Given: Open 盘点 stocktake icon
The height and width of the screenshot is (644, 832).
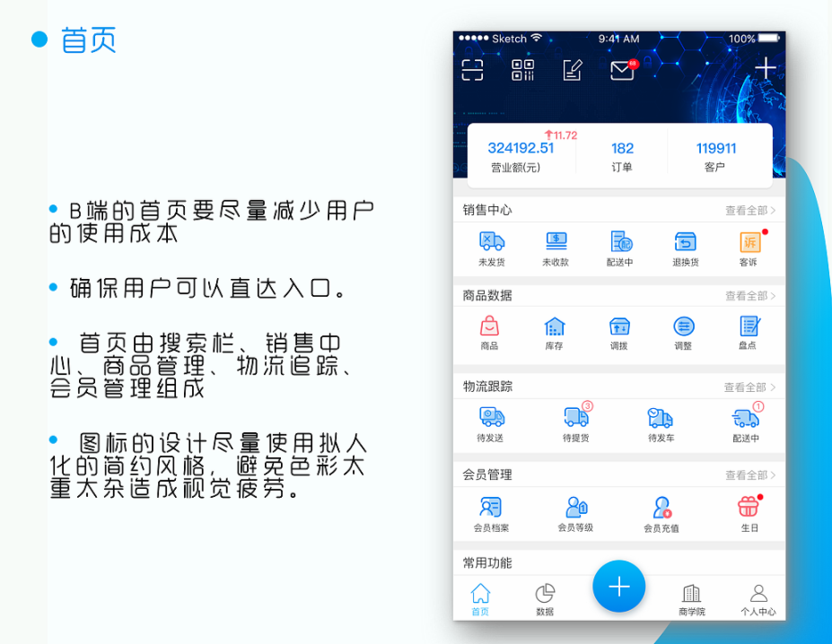Looking at the screenshot, I should pyautogui.click(x=749, y=326).
